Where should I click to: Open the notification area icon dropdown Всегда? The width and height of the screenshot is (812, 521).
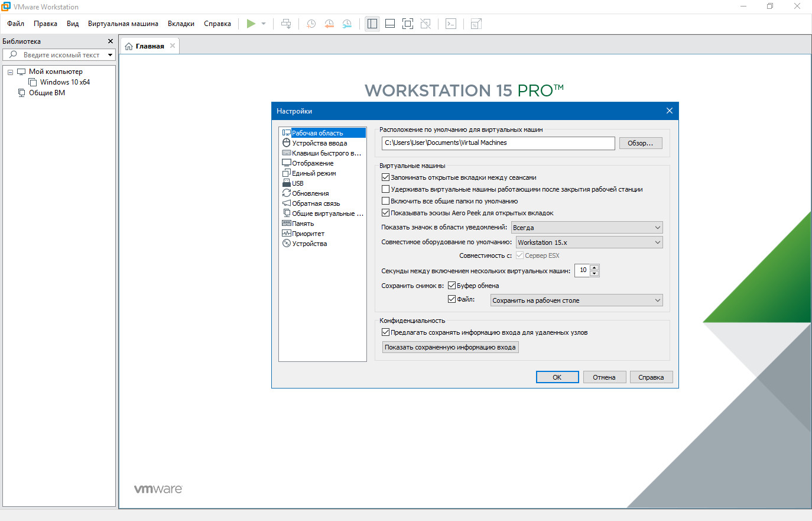point(587,228)
